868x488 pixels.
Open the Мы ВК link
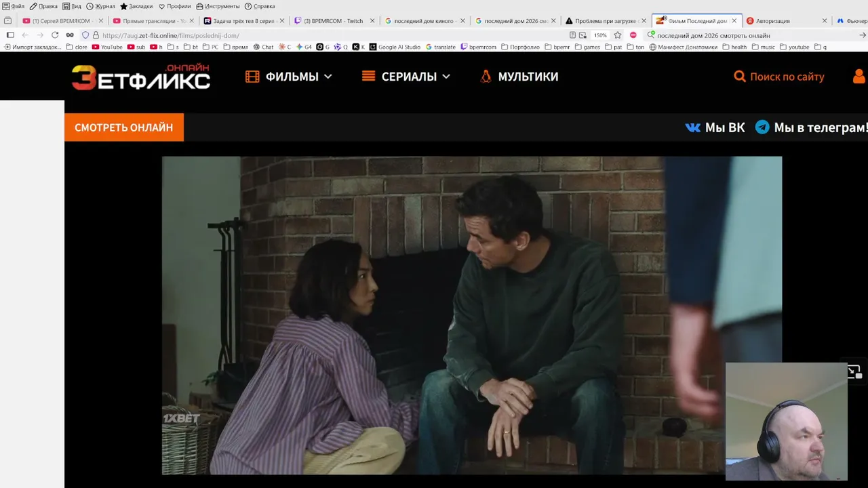715,127
